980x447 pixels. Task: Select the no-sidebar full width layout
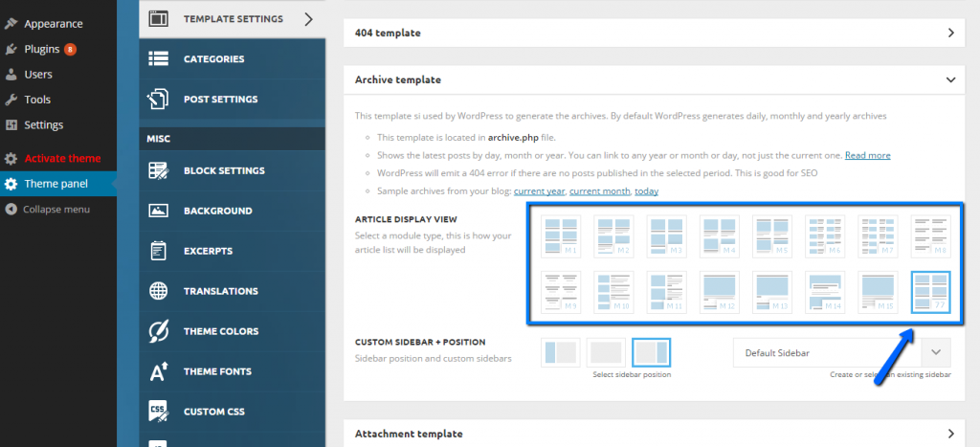(x=606, y=352)
